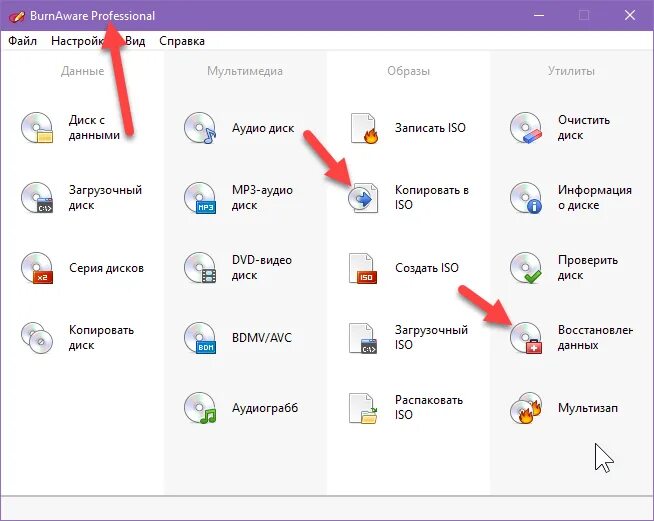The image size is (654, 521).
Task: Click the 'MP3-аудио диск' label
Action: (x=262, y=197)
